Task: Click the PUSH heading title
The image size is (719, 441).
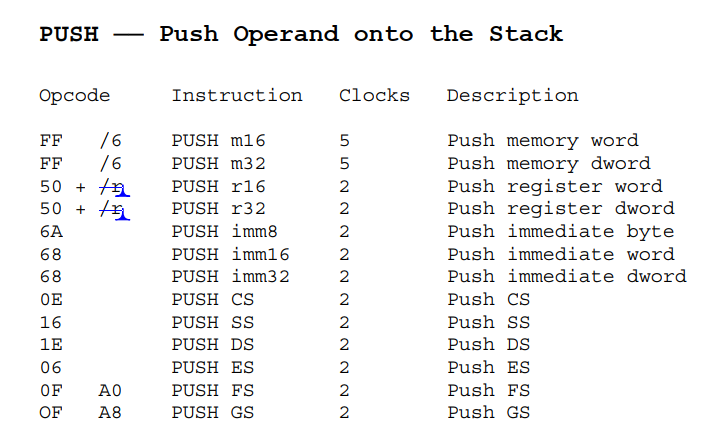Action: point(301,34)
